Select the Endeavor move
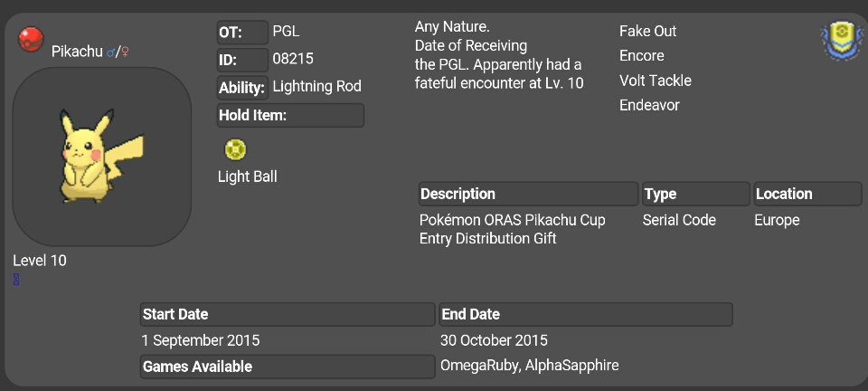Viewport: 868px width, 391px height. coord(649,105)
